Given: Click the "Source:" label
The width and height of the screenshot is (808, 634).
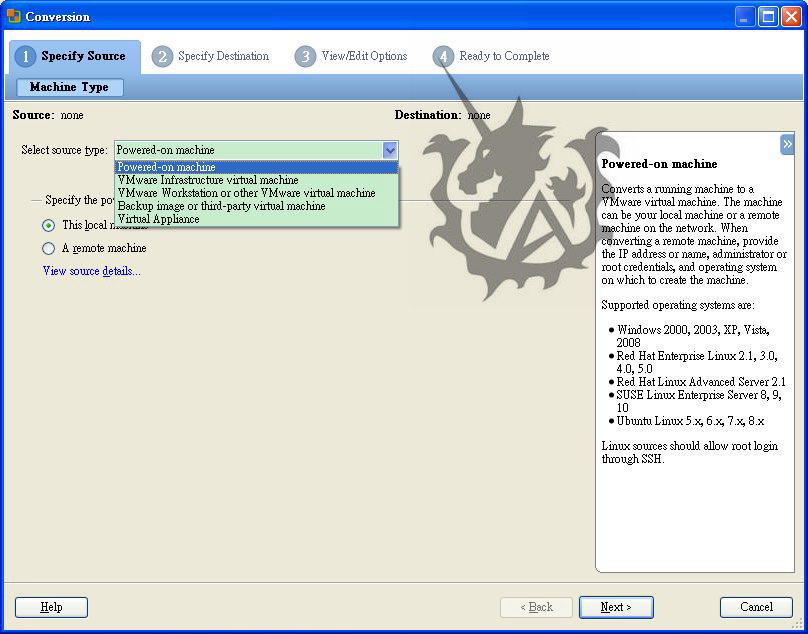Looking at the screenshot, I should pyautogui.click(x=33, y=115).
